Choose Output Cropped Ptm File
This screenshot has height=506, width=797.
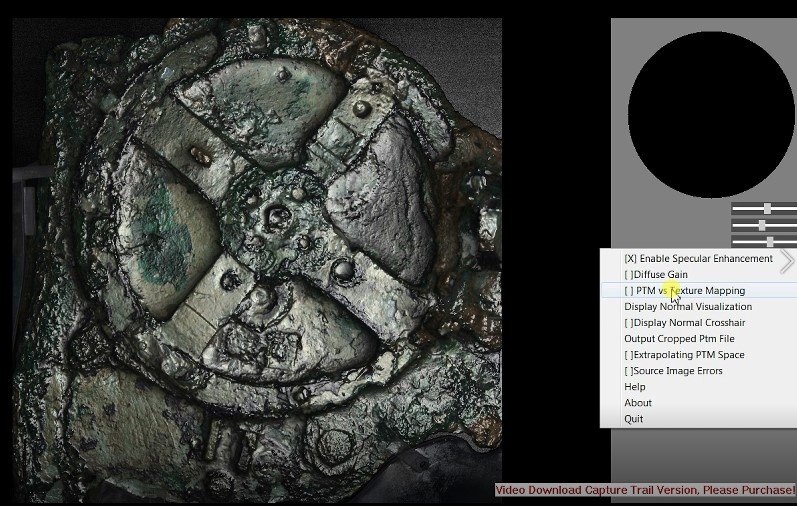coord(679,338)
